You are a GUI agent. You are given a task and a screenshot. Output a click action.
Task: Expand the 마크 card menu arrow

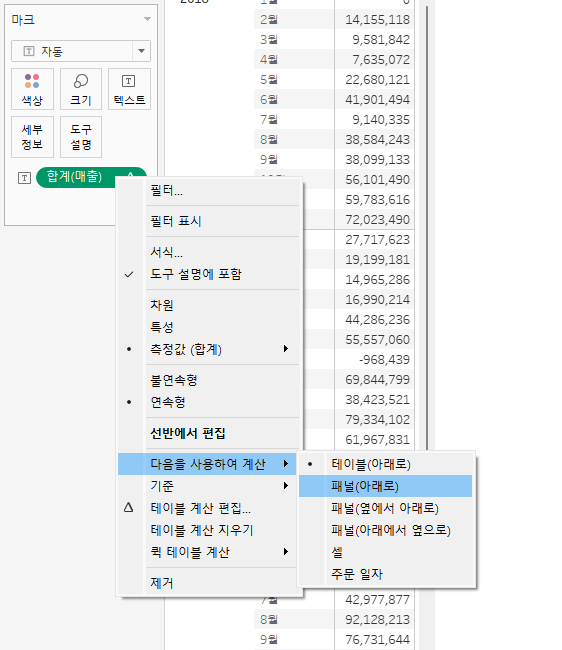pos(147,19)
